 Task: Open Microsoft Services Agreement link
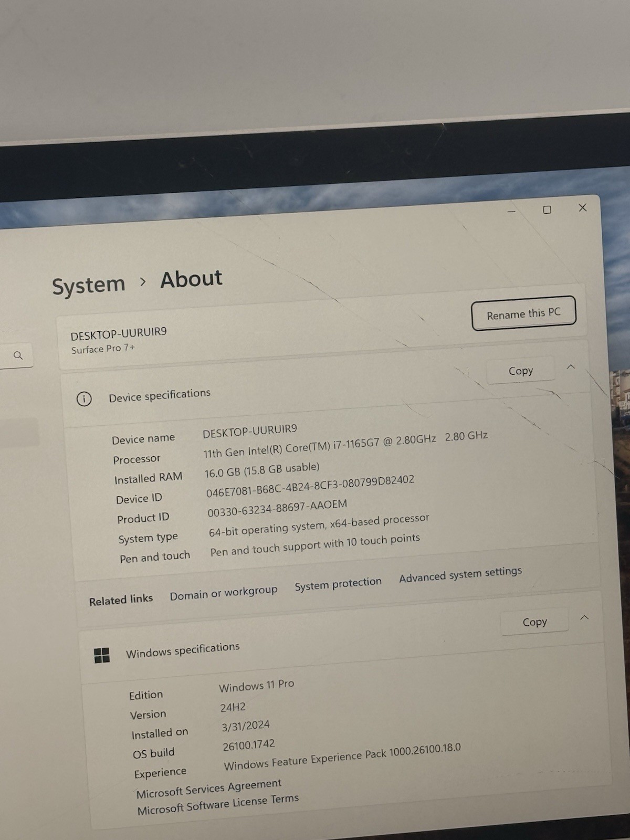[209, 789]
